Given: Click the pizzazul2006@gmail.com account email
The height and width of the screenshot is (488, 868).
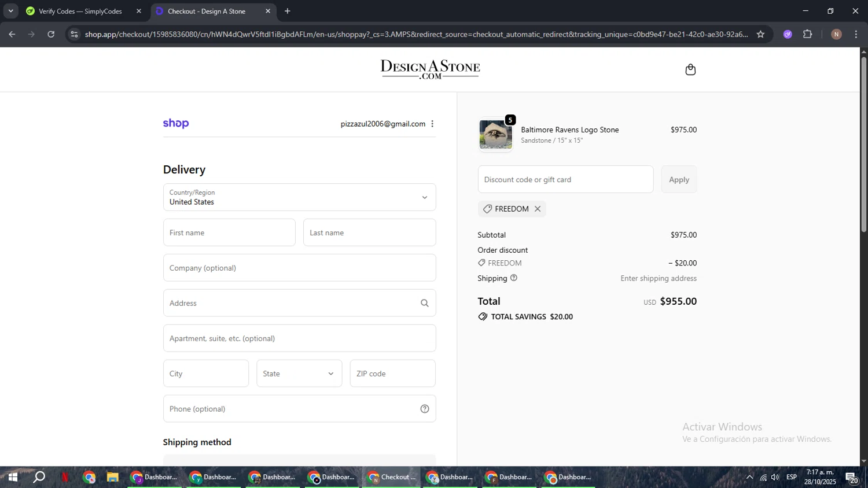Looking at the screenshot, I should coord(383,124).
